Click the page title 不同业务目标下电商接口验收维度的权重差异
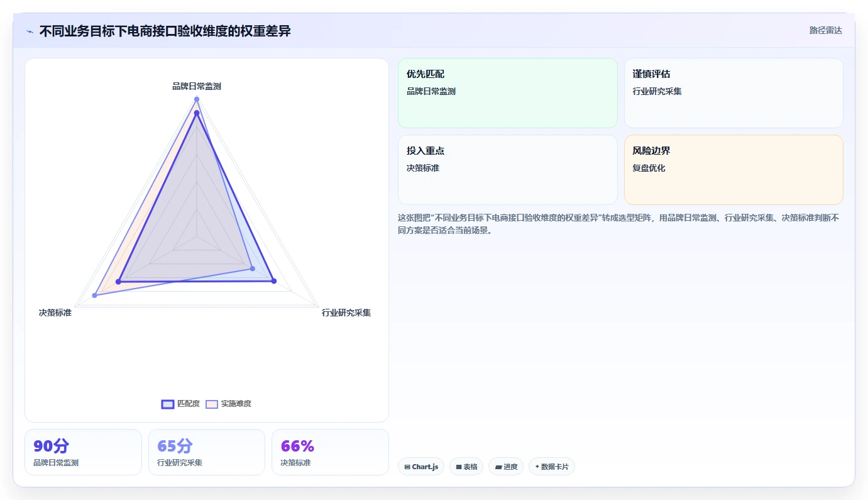 point(165,31)
